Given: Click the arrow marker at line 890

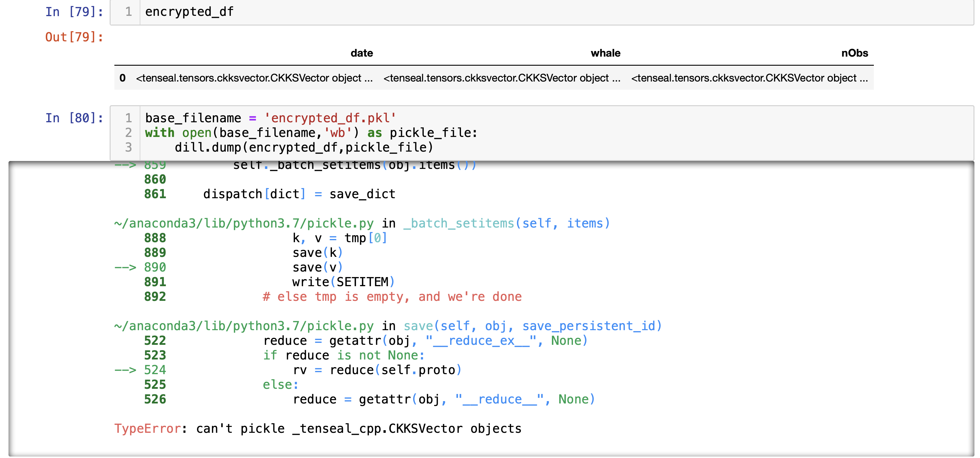Looking at the screenshot, I should [126, 267].
